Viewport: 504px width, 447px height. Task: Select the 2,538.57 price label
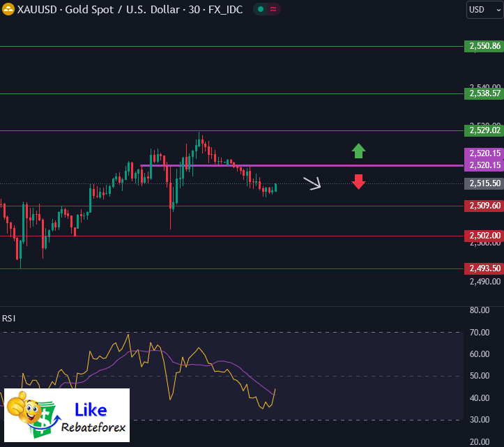coord(484,93)
